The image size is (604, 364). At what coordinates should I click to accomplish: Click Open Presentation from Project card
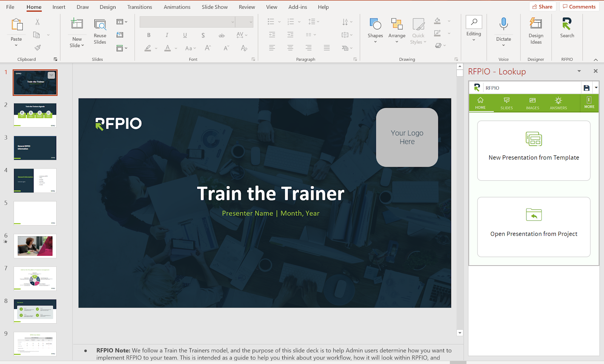[534, 227]
